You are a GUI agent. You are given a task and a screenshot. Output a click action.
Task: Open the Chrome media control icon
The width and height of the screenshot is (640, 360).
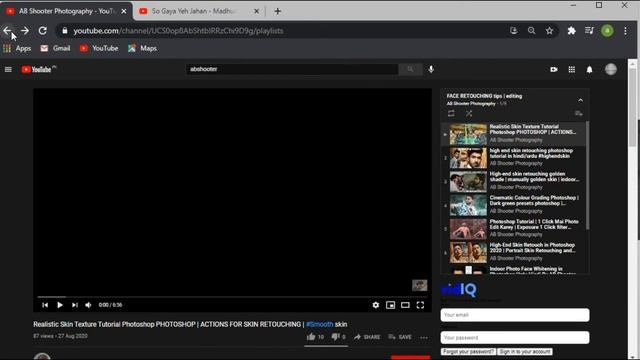pyautogui.click(x=589, y=31)
